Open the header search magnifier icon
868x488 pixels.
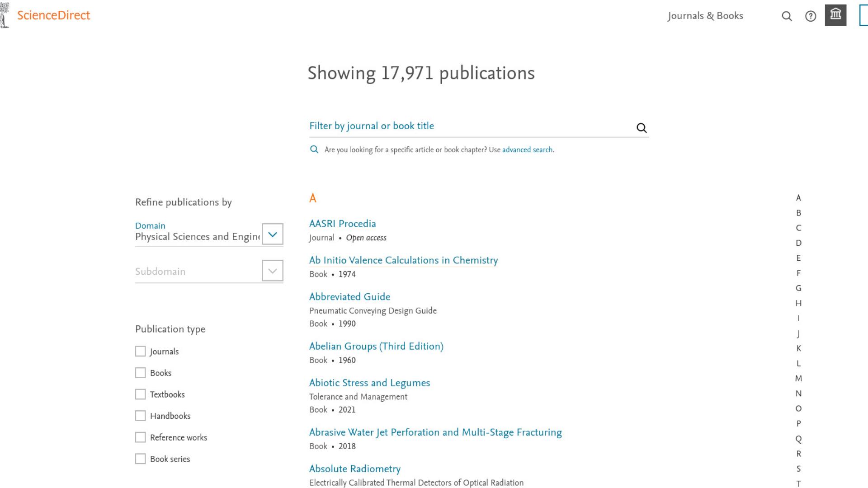point(787,16)
